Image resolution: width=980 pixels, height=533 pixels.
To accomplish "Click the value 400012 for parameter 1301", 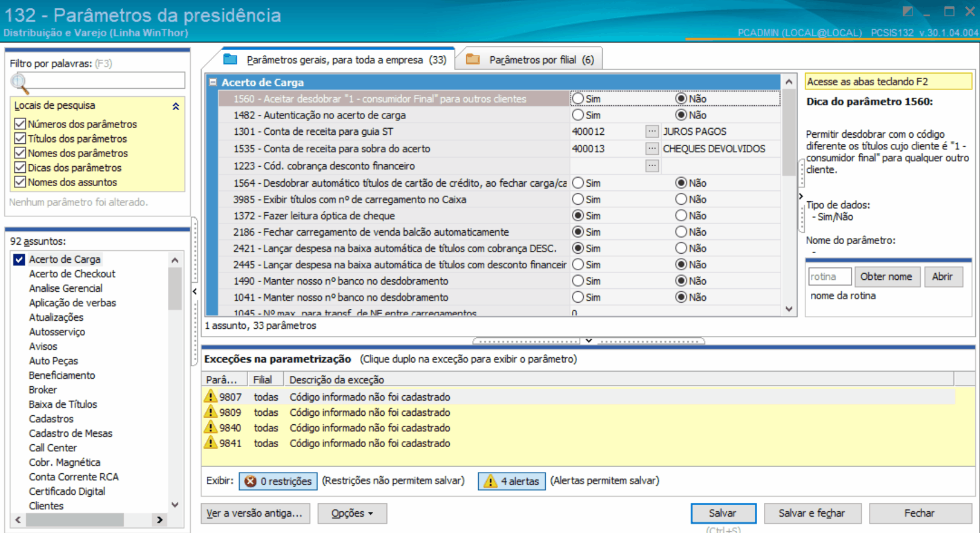I will [x=589, y=131].
